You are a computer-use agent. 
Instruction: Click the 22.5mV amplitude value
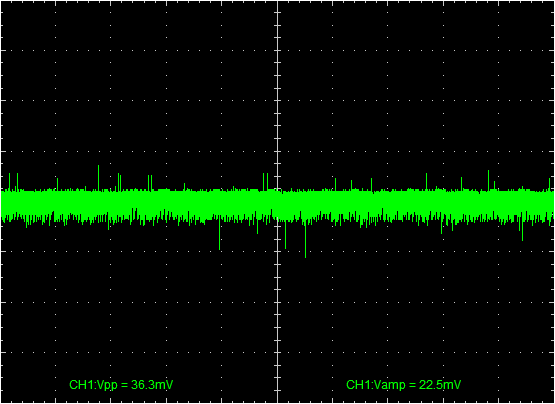(x=440, y=385)
